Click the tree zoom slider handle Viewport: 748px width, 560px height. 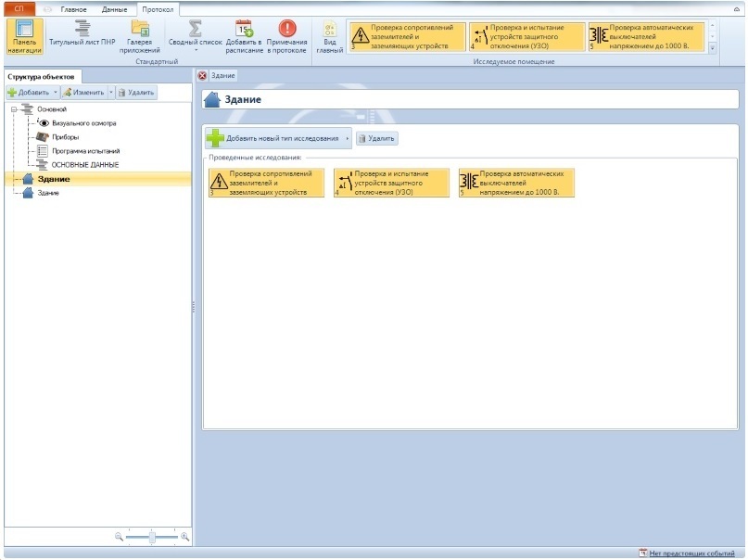pyautogui.click(x=151, y=536)
